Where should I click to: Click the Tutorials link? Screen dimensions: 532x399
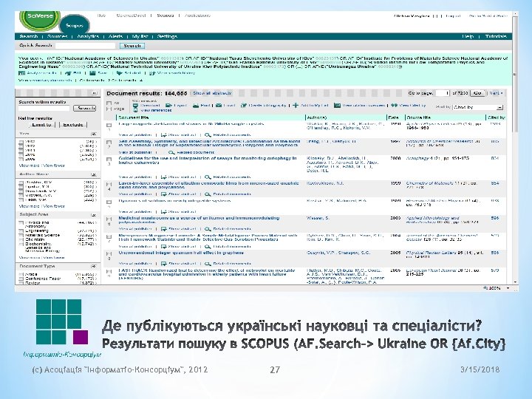coord(496,36)
